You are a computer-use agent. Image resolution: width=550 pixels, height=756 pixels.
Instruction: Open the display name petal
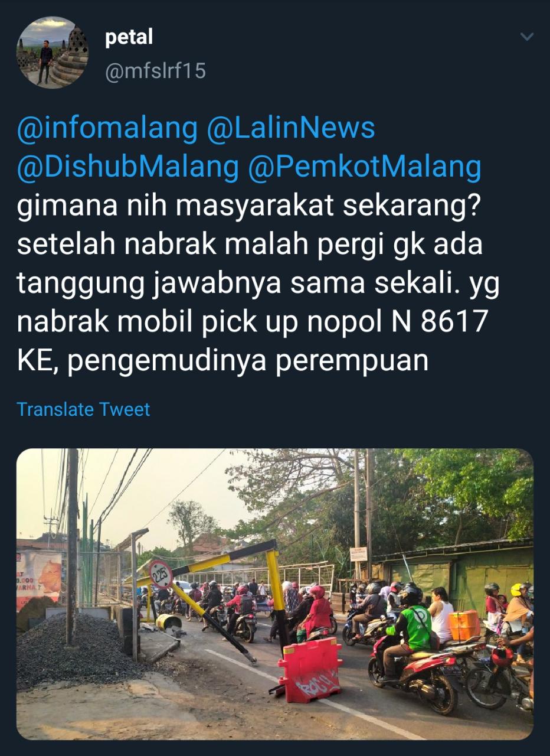[129, 37]
